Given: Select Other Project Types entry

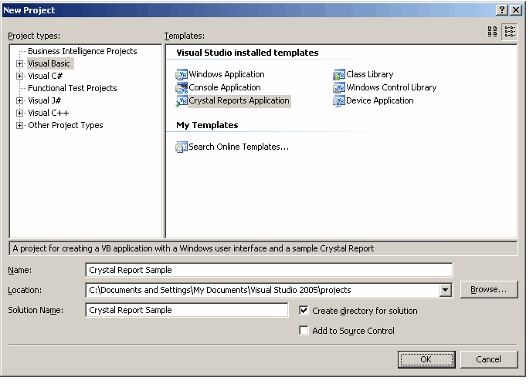Looking at the screenshot, I should [65, 125].
